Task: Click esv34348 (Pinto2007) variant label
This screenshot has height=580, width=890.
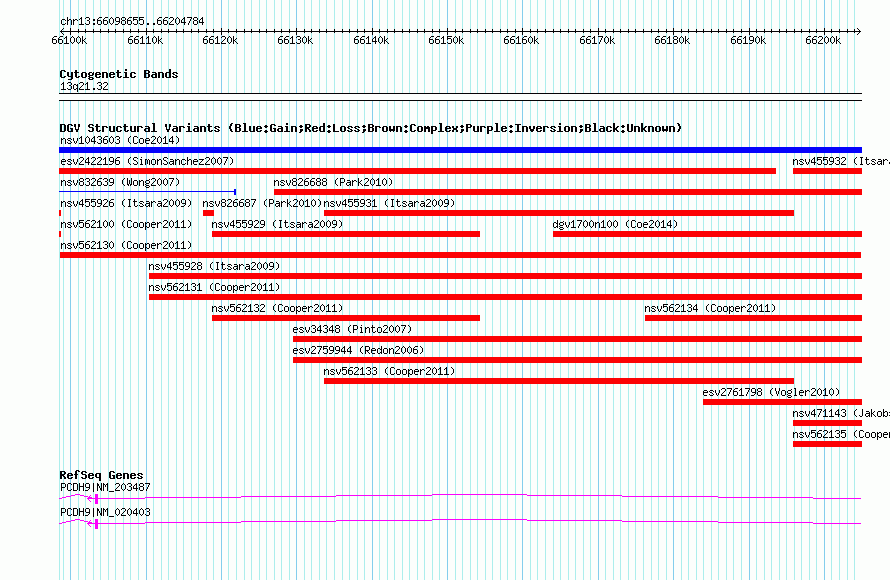Action: tap(352, 329)
